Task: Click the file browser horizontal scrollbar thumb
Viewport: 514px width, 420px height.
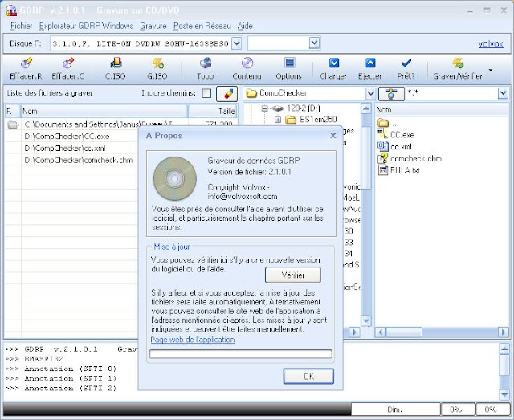Action: click(x=404, y=332)
